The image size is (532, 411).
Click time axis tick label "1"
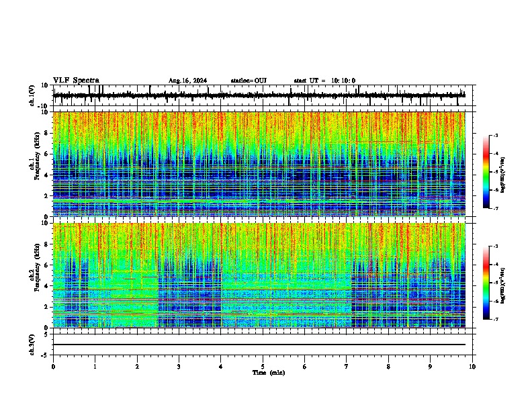(x=95, y=367)
